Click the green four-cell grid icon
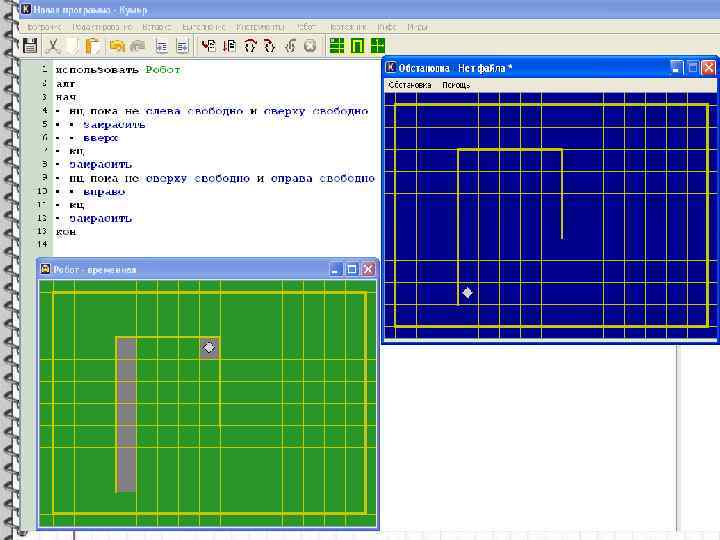 (x=337, y=45)
